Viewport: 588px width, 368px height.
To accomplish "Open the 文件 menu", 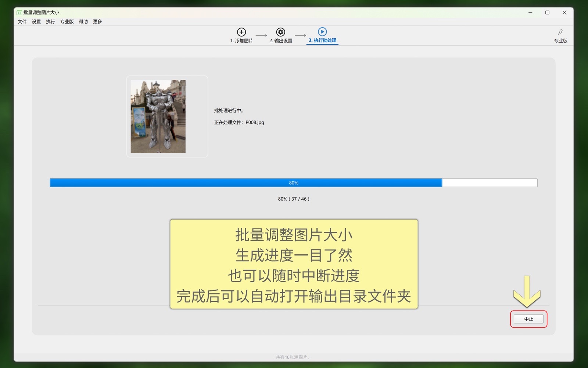I will click(22, 22).
